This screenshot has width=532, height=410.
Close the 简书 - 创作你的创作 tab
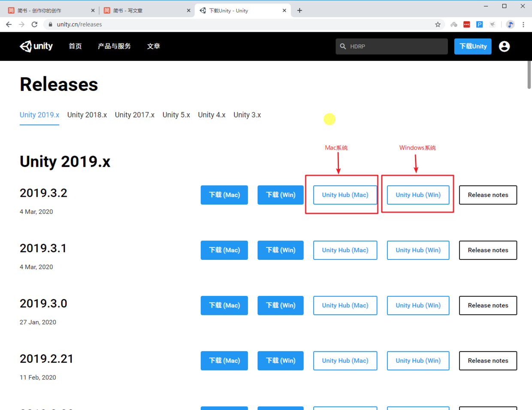93,10
